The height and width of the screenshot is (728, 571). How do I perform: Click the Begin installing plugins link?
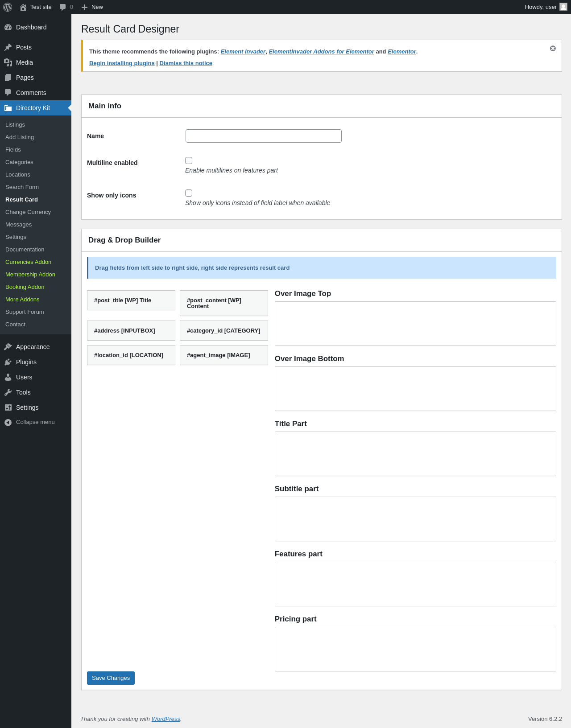point(122,63)
